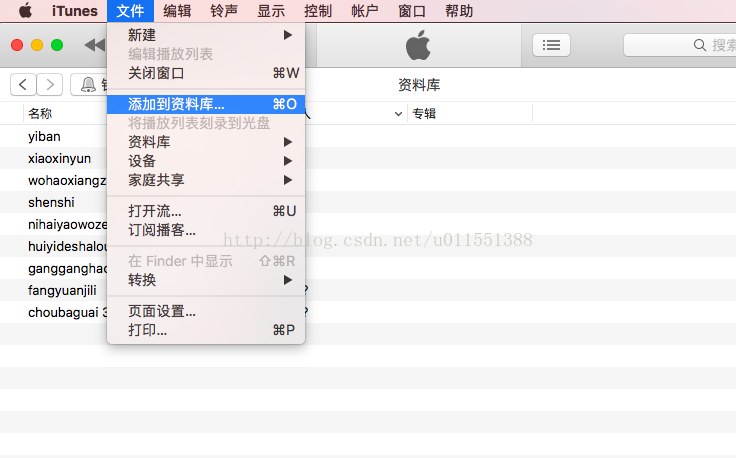The image size is (736, 458).
Task: Expand the 家庭共享 submenu
Action: coord(206,180)
